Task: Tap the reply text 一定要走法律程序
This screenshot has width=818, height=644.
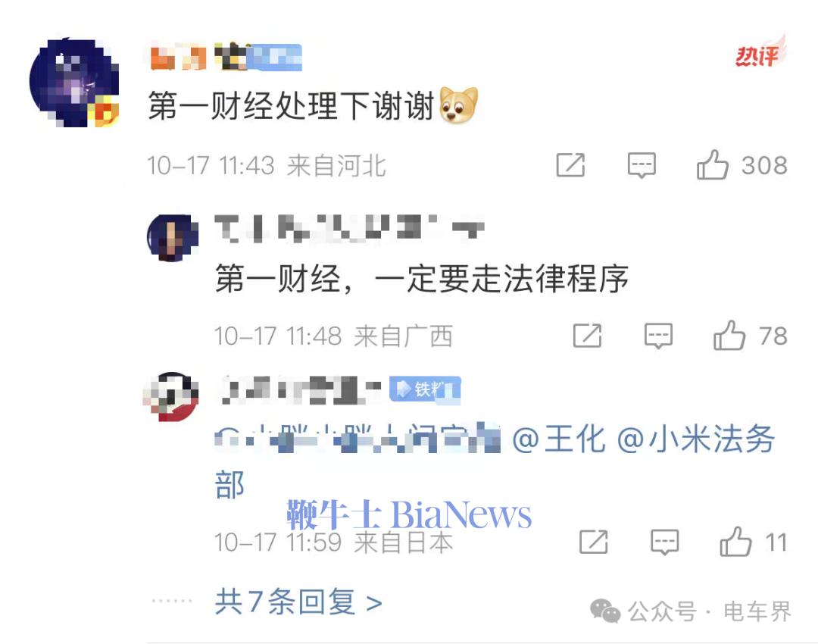Action: 501,278
